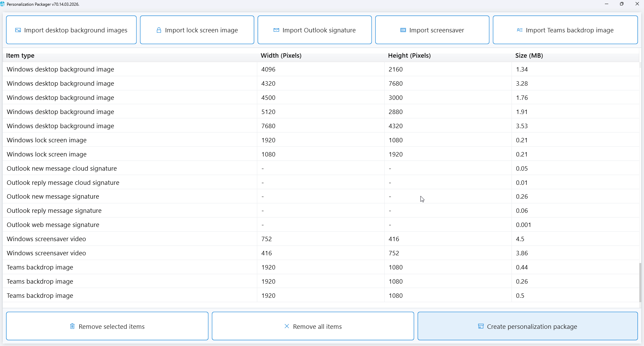Click the package icon on Create personalization package
This screenshot has height=346, width=644.
tap(481, 326)
